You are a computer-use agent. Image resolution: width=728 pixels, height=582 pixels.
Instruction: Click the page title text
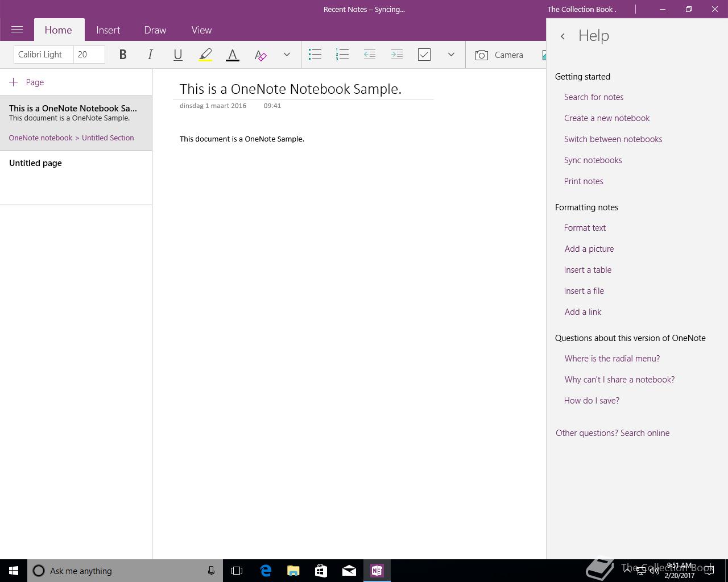(x=291, y=89)
